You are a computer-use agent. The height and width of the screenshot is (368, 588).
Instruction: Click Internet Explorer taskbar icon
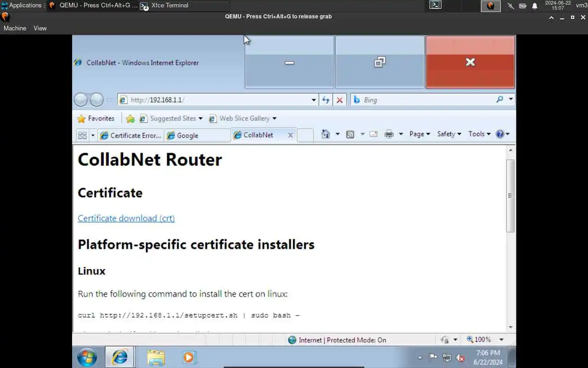click(x=119, y=357)
